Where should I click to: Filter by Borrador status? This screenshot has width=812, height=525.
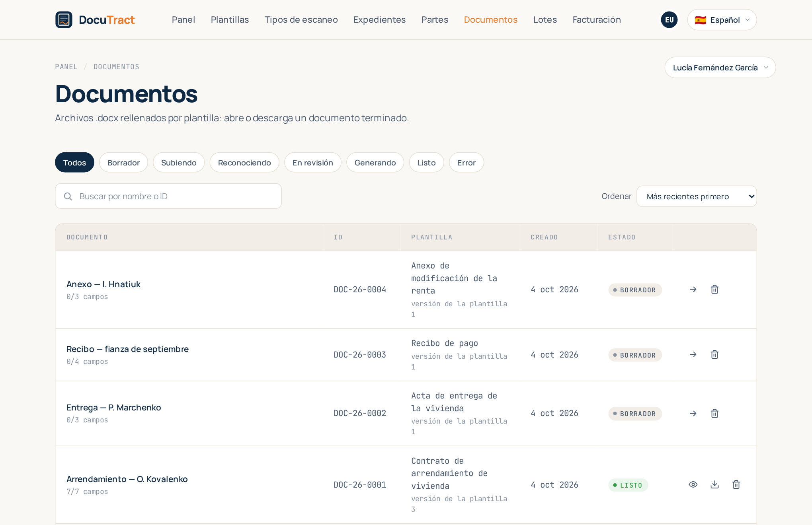coord(123,163)
